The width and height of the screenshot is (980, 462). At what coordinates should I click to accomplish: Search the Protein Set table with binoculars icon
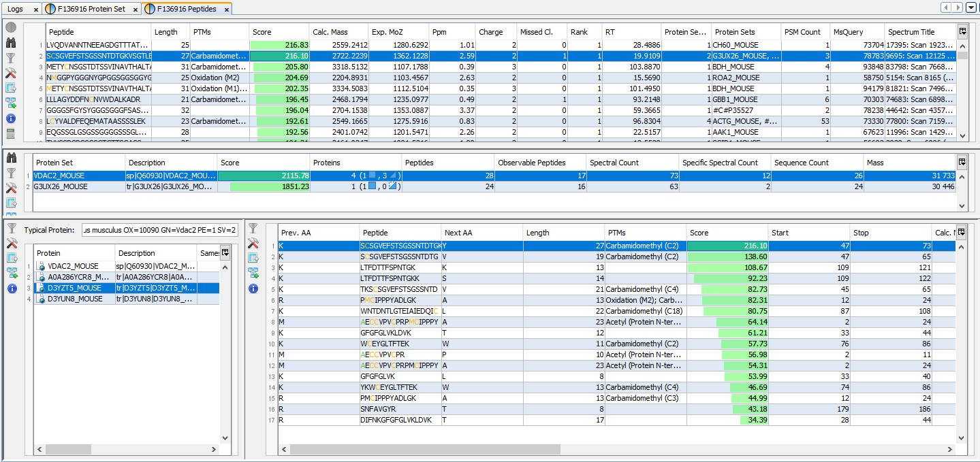[11, 158]
